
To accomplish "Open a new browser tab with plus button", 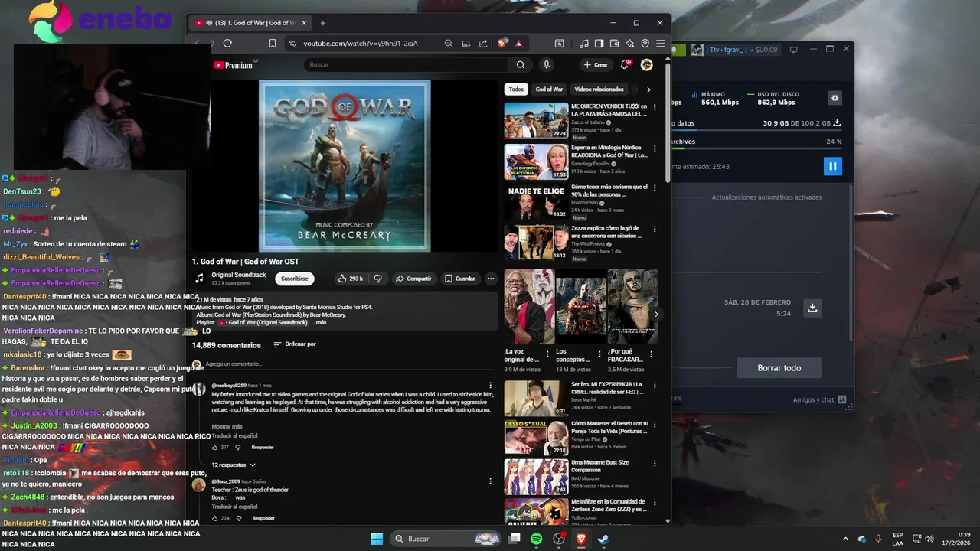I will [x=322, y=23].
